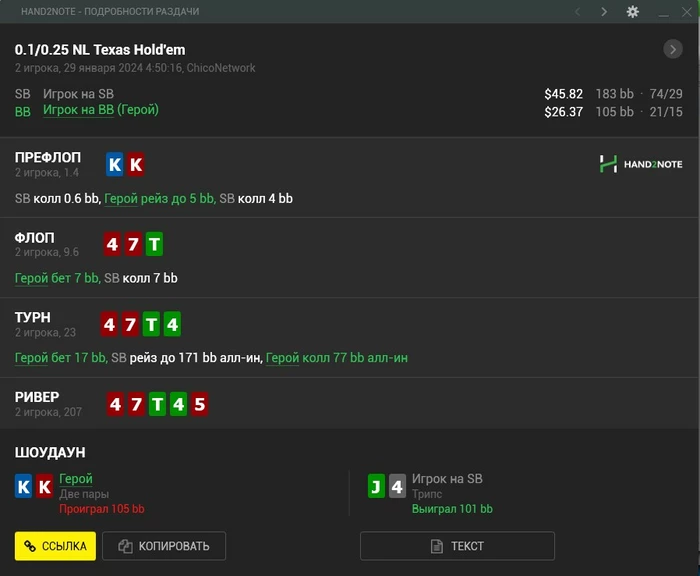The height and width of the screenshot is (576, 700).
Task: Click SB рейз до 171 bb алл-ин text
Action: coord(187,358)
